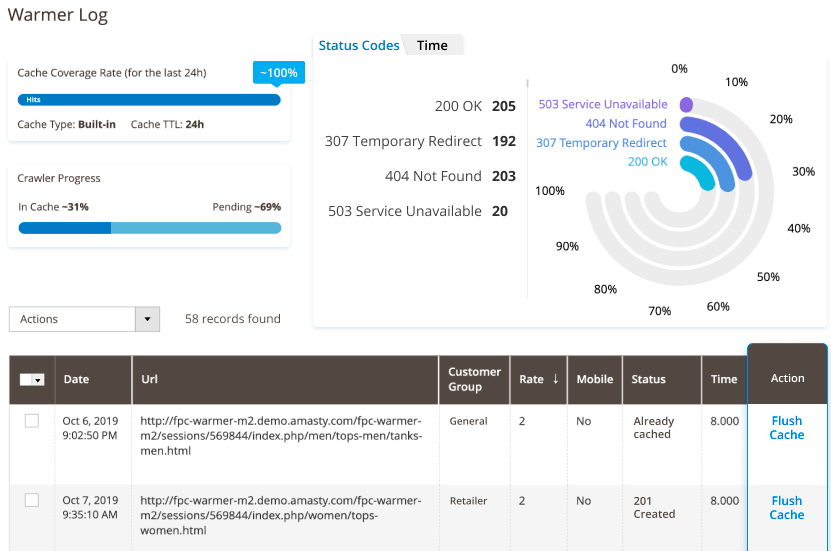831x551 pixels.
Task: Tick the checkbox for Oct 7 row
Action: (x=32, y=500)
